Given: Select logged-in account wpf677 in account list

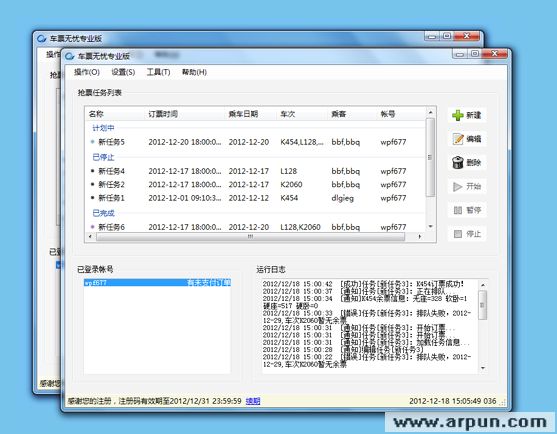Looking at the screenshot, I should [157, 283].
